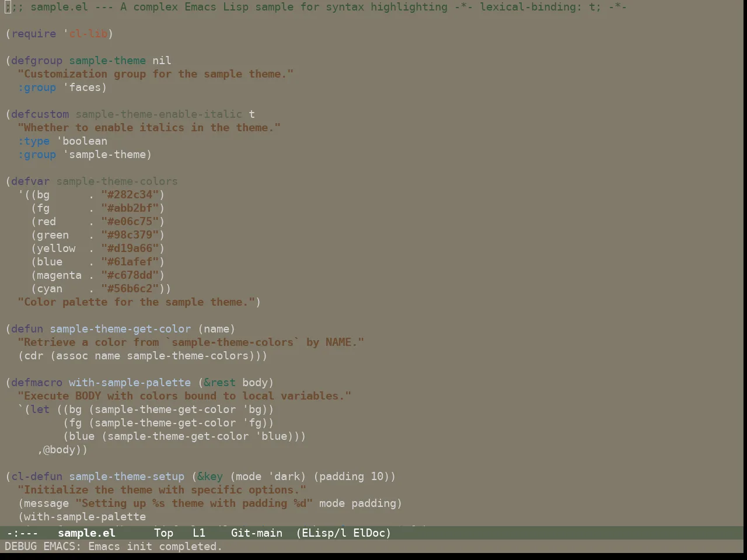Click the docstring "Whether to enable italics in the theme."
The height and width of the screenshot is (560, 747).
coord(149,128)
